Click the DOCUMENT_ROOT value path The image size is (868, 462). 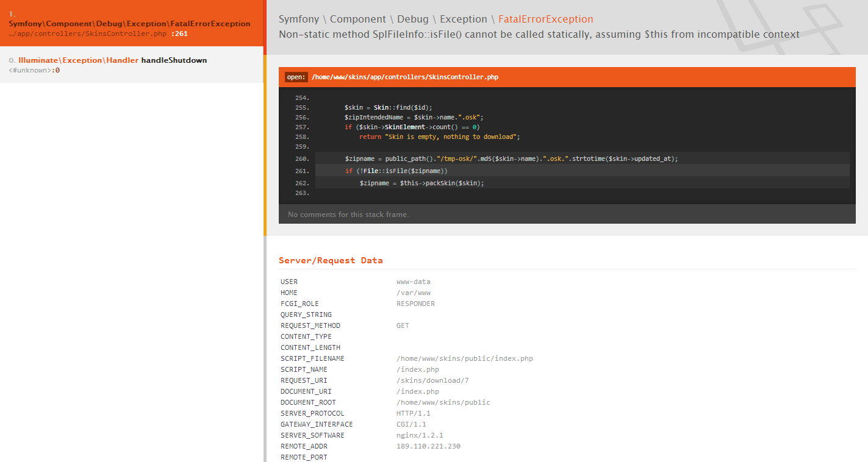pos(443,402)
